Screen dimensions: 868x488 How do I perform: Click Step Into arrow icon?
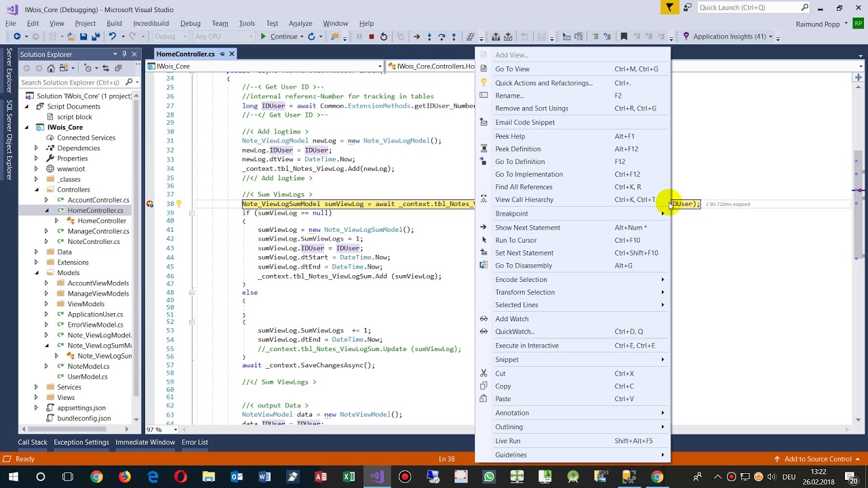(x=429, y=37)
